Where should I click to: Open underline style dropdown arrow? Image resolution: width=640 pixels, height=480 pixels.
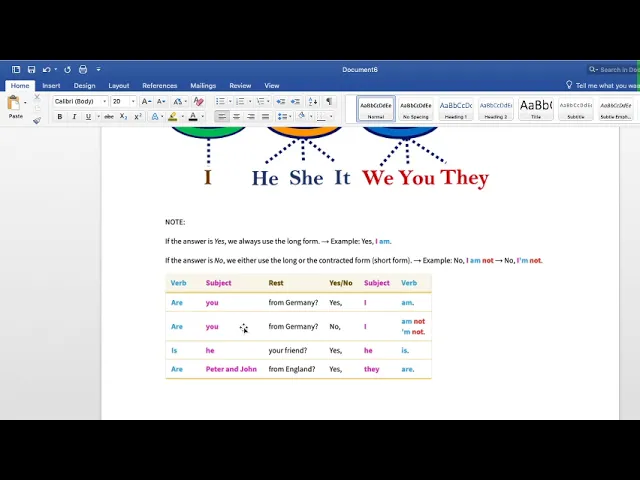click(x=98, y=117)
